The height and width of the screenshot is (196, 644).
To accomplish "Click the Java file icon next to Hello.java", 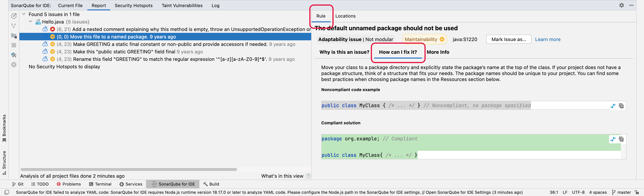I will point(38,22).
